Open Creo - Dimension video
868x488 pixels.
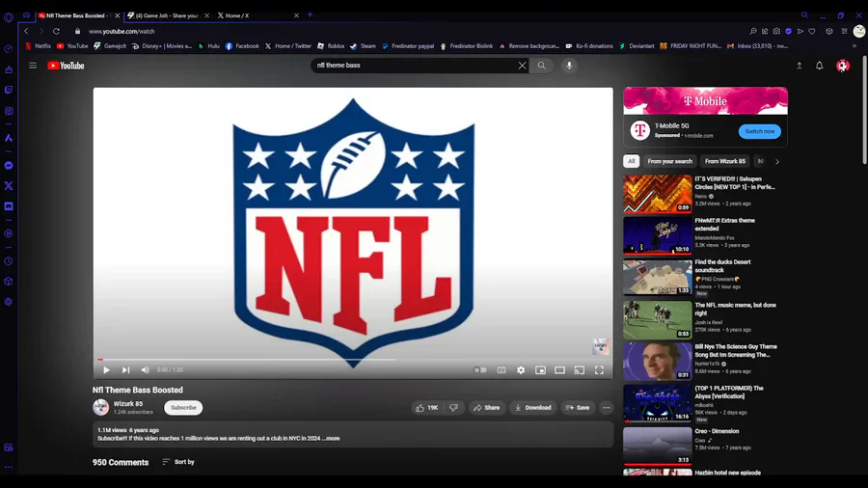tap(717, 431)
